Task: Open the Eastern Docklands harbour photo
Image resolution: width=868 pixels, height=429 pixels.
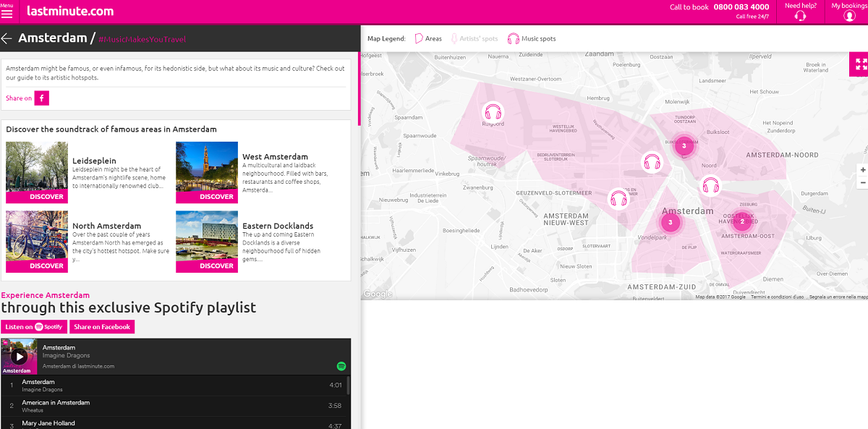Action: 207,236
